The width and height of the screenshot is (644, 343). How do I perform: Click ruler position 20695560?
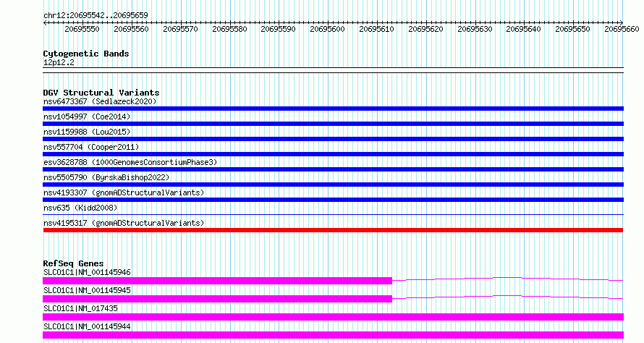click(131, 29)
